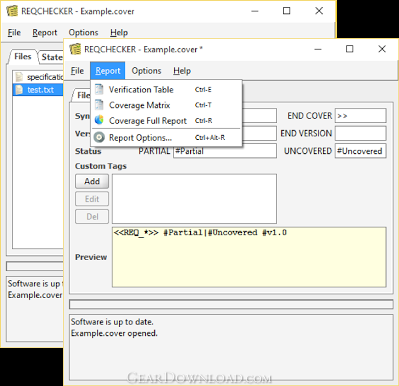Click 'Software is up to date.' in front window
This screenshot has width=399, height=386.
[112, 322]
